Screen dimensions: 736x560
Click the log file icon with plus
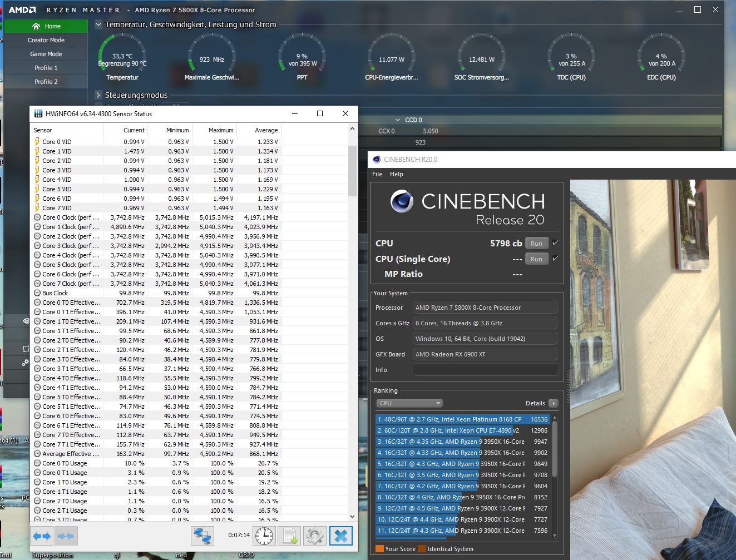coord(289,536)
